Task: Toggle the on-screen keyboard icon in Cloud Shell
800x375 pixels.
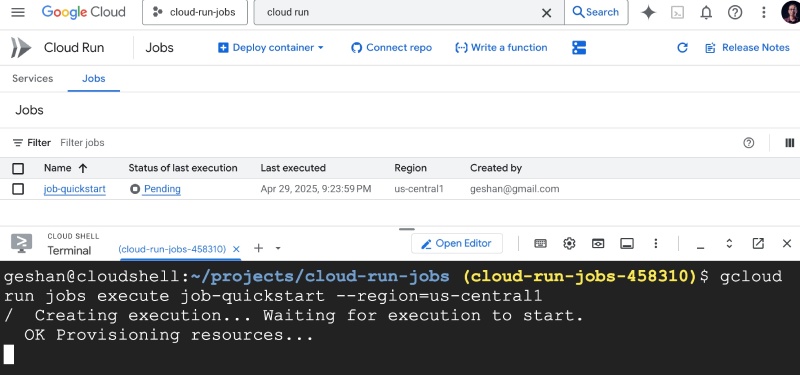Action: (x=540, y=244)
